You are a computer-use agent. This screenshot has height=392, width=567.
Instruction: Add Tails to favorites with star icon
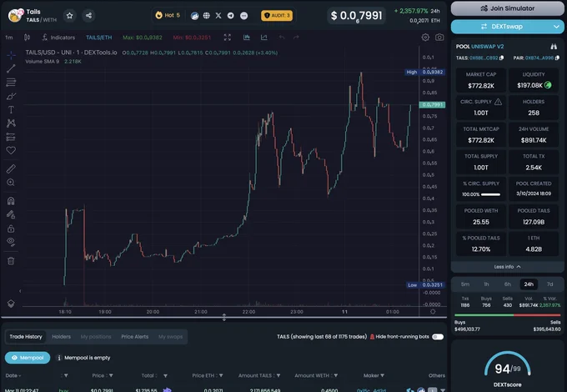pos(70,16)
